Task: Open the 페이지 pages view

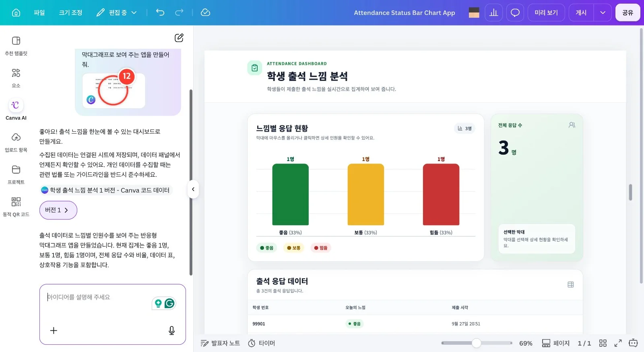Action: pos(555,343)
